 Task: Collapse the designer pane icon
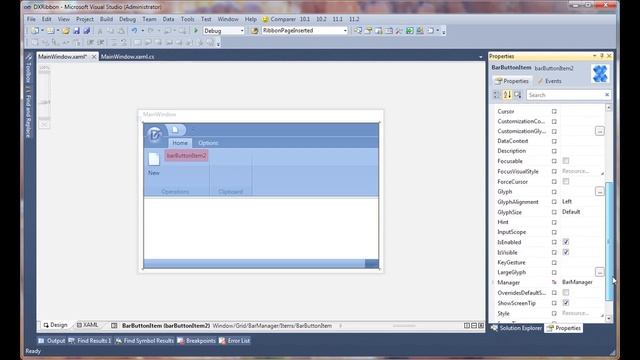click(481, 325)
